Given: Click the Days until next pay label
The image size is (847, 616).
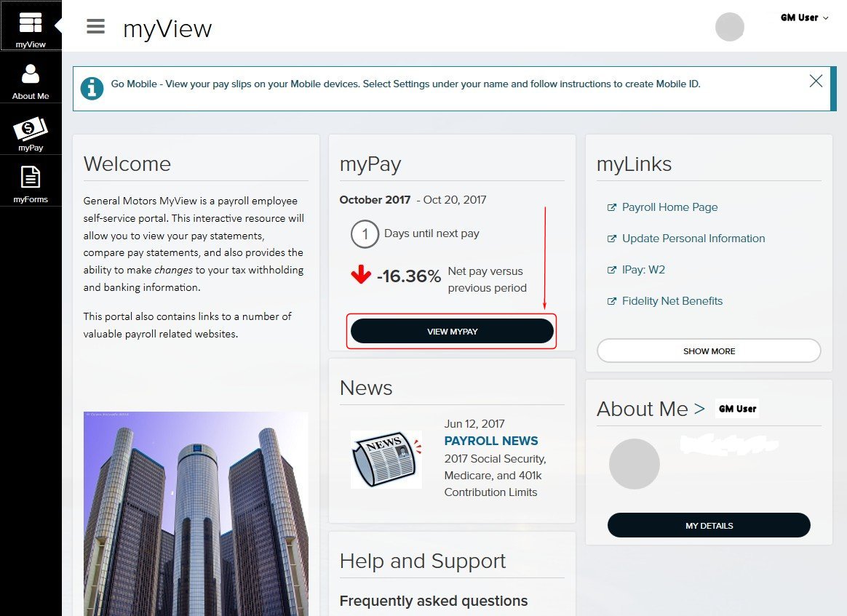Looking at the screenshot, I should pos(432,233).
